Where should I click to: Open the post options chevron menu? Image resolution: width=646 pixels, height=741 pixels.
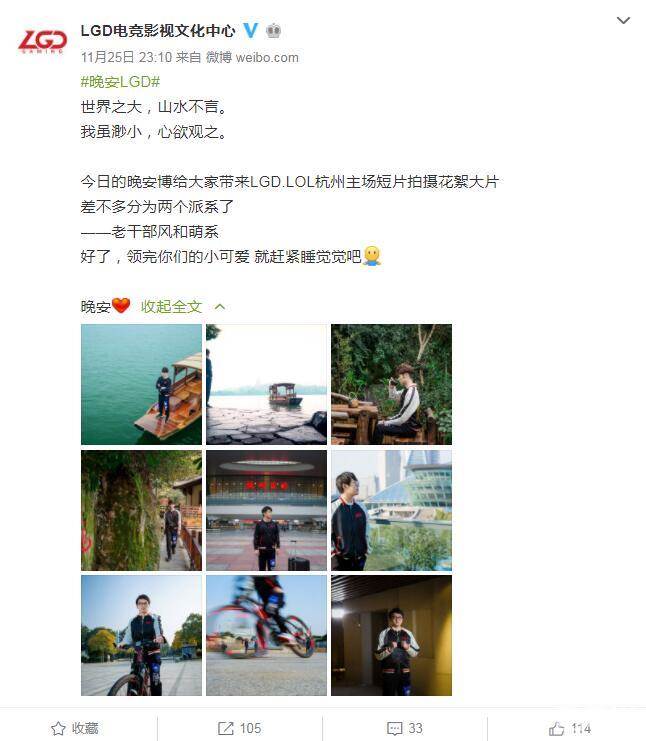click(623, 20)
